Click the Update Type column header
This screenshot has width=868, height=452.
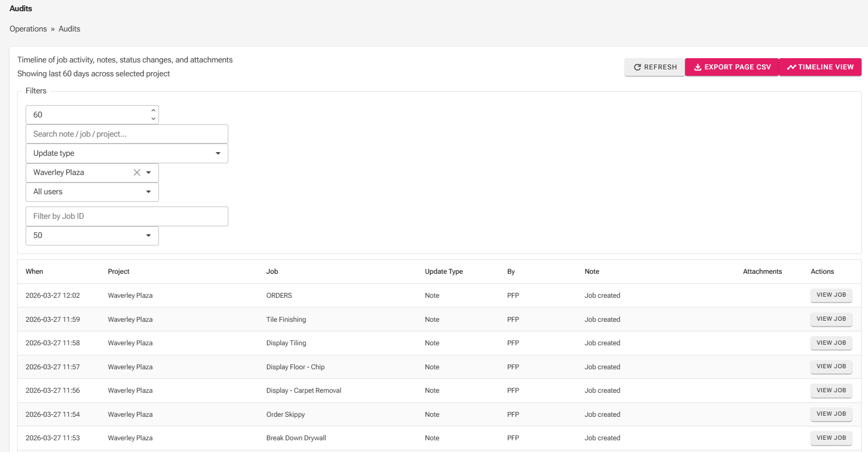click(x=444, y=272)
